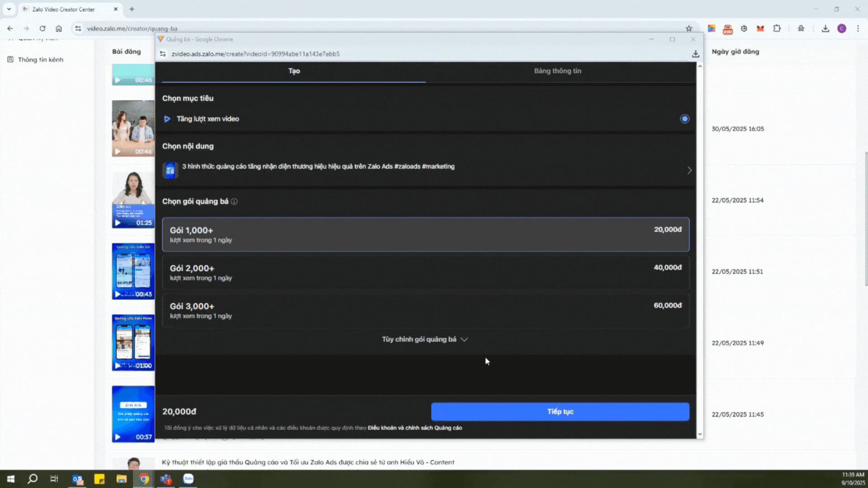Play the 01:25 video thumbnail
The width and height of the screenshot is (868, 488).
[133, 200]
